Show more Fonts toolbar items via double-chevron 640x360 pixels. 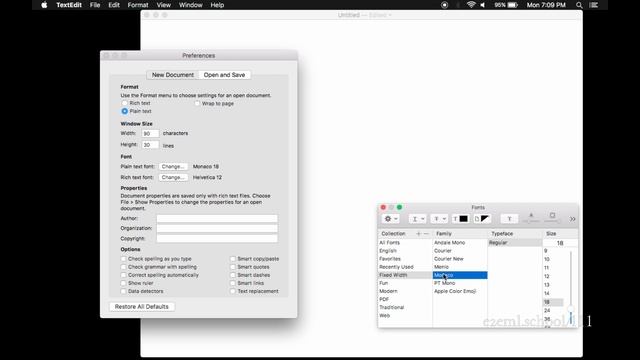(573, 219)
